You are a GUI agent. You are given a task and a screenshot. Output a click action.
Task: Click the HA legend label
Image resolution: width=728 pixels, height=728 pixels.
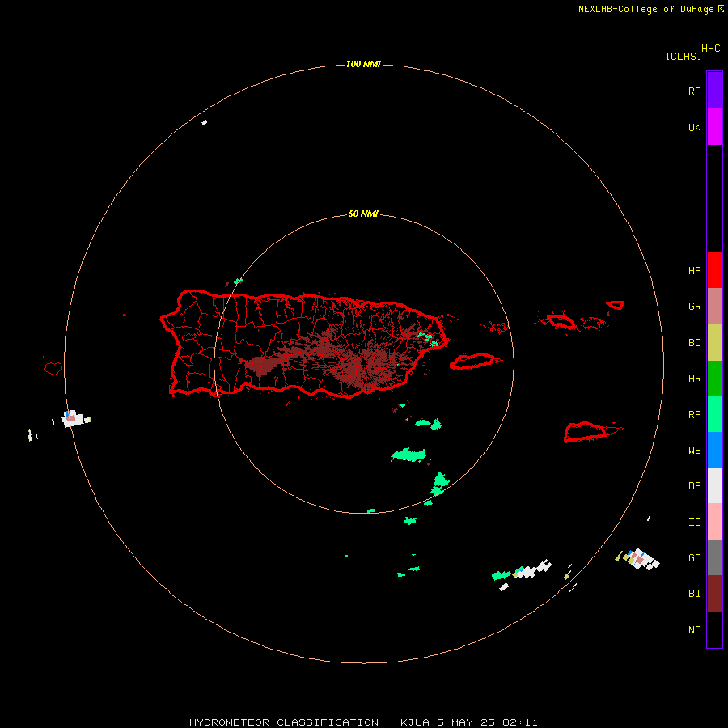tap(694, 270)
